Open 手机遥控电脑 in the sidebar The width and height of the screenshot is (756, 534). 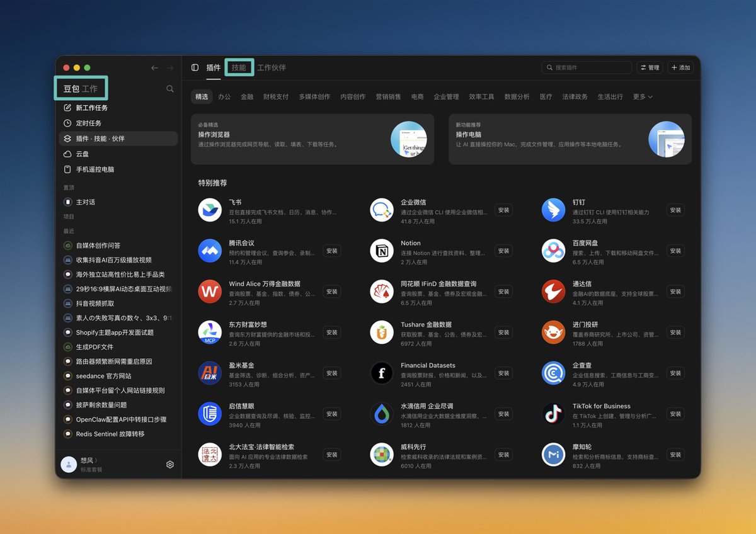point(118,169)
